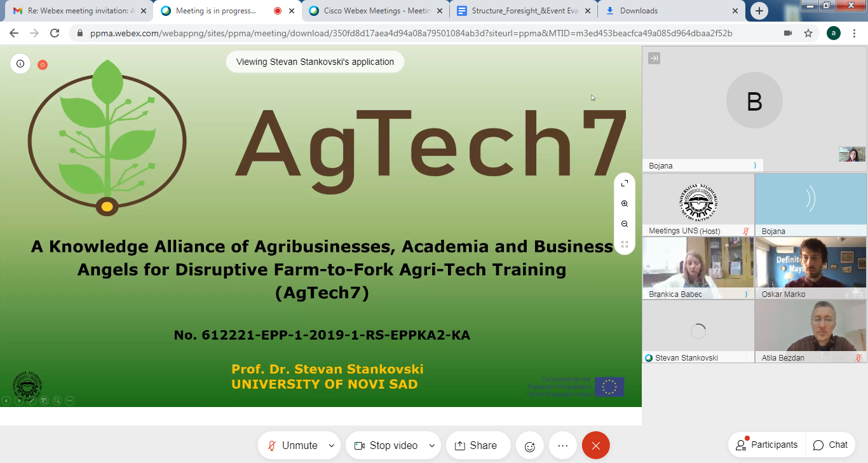Open More options ellipsis in meeting controls
The width and height of the screenshot is (868, 463).
click(x=562, y=446)
